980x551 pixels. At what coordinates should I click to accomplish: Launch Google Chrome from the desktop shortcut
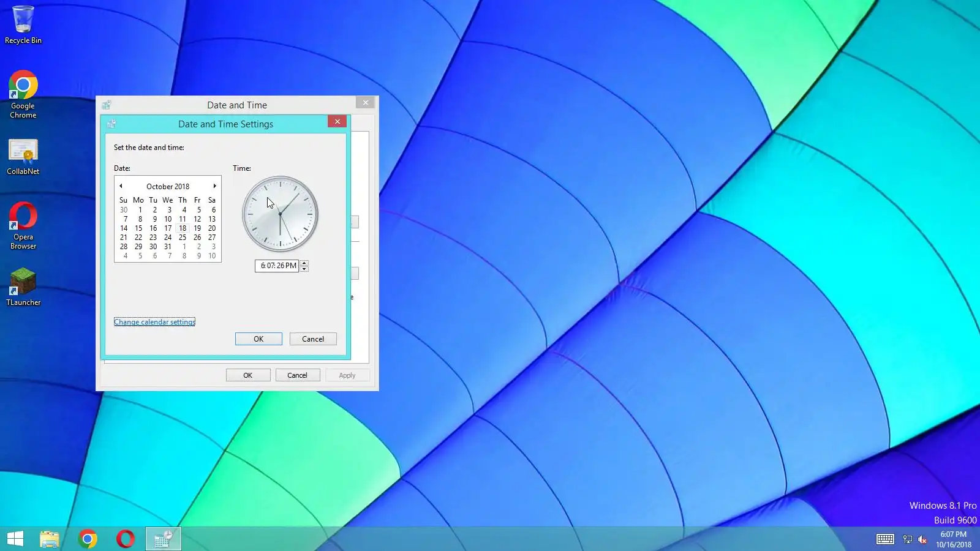click(23, 95)
